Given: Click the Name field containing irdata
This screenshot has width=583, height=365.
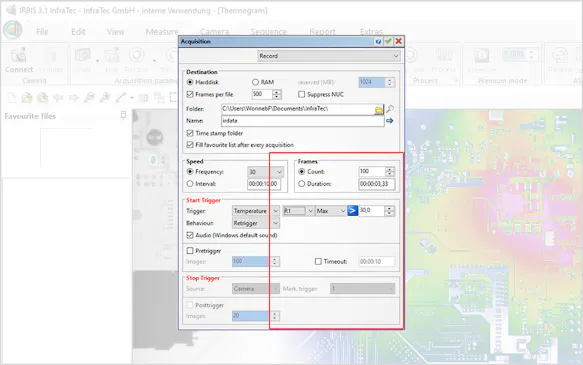Looking at the screenshot, I should 303,121.
